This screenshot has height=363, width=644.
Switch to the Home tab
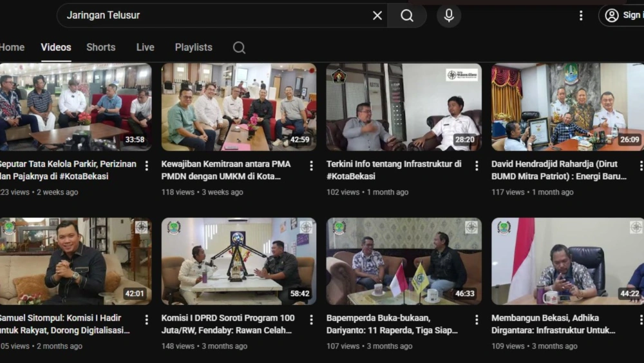click(x=12, y=47)
